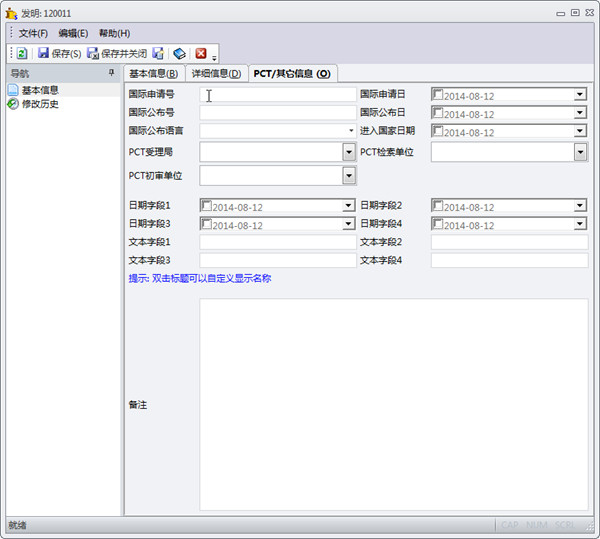Screen dimensions: 600x539
Task: Select 基本信息 in the navigation tree
Action: coord(40,90)
